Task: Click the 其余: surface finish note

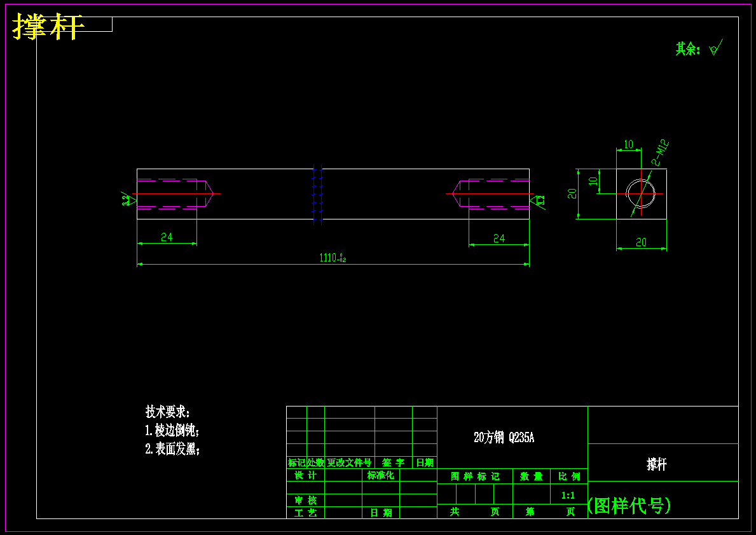Action: click(688, 49)
